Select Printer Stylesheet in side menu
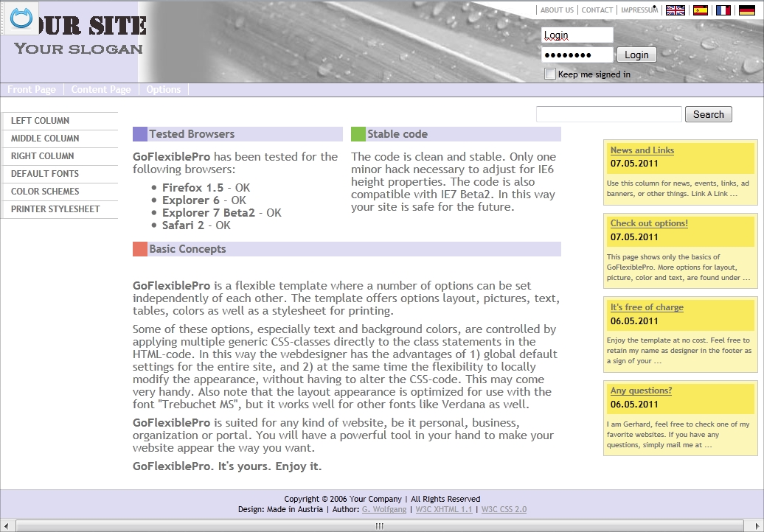The height and width of the screenshot is (532, 764). pos(60,209)
